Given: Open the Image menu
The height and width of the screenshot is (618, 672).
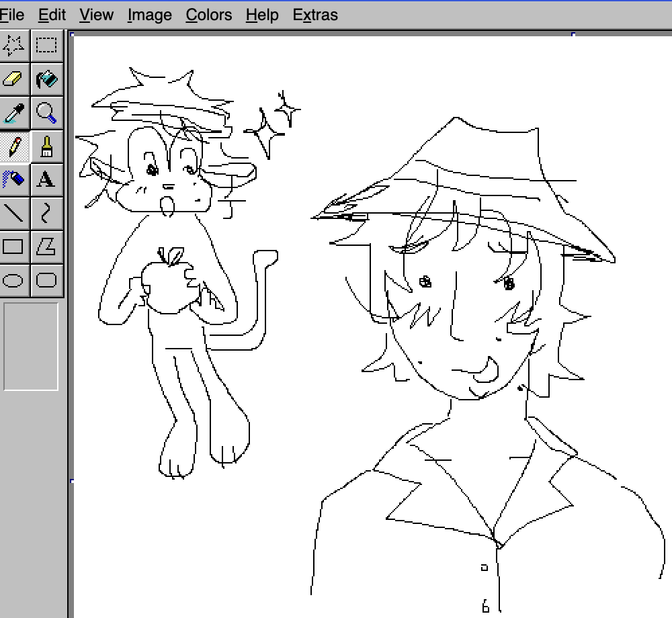Looking at the screenshot, I should 150,15.
